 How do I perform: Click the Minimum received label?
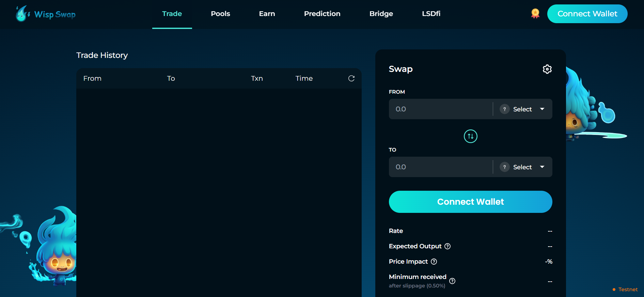418,277
